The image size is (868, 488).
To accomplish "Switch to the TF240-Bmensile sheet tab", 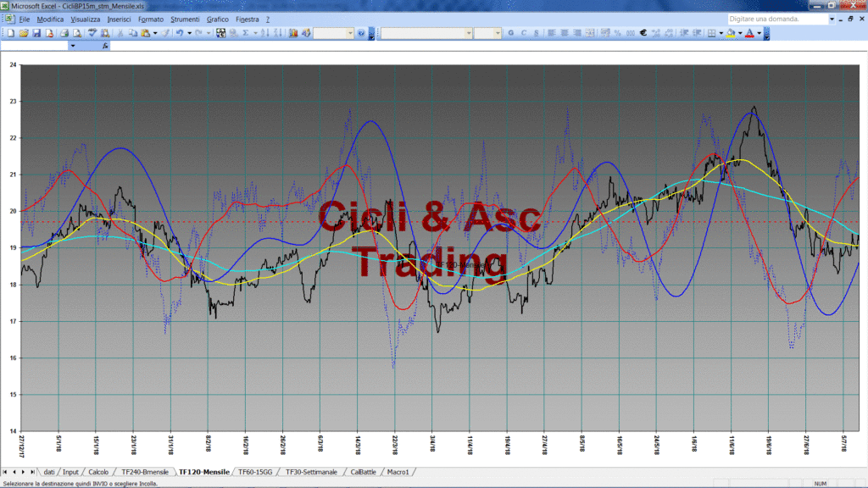I will 145,472.
